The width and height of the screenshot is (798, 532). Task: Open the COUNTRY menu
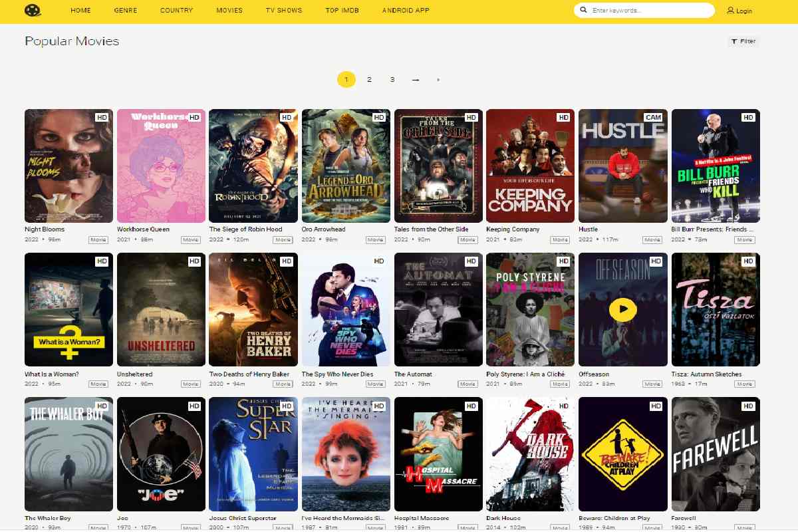[177, 11]
